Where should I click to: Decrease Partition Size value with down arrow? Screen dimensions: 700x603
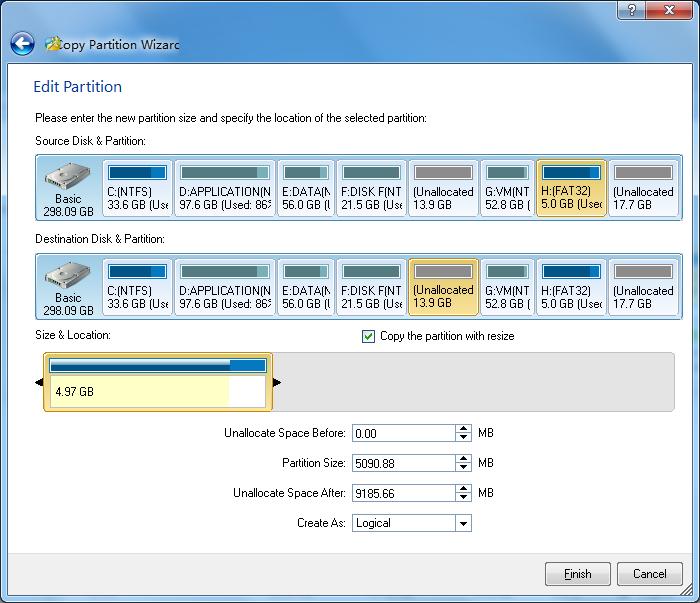(x=463, y=468)
